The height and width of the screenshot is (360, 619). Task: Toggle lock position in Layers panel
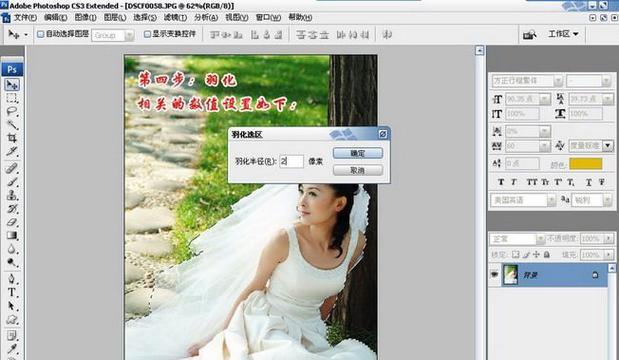536,255
